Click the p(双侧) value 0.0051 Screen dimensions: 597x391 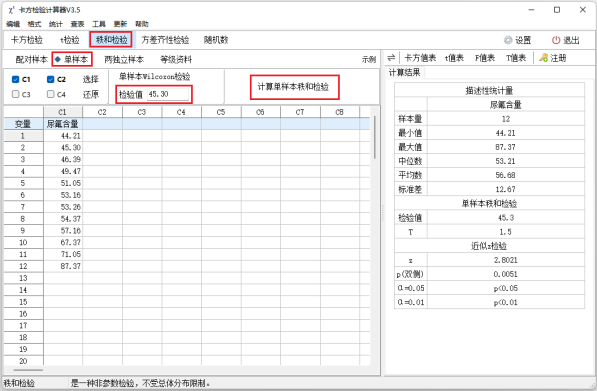click(x=506, y=274)
